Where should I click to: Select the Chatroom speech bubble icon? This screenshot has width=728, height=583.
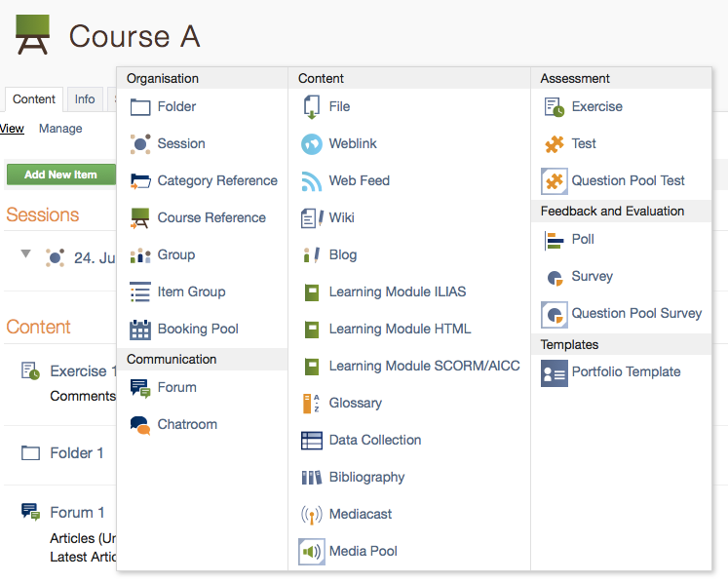(140, 425)
